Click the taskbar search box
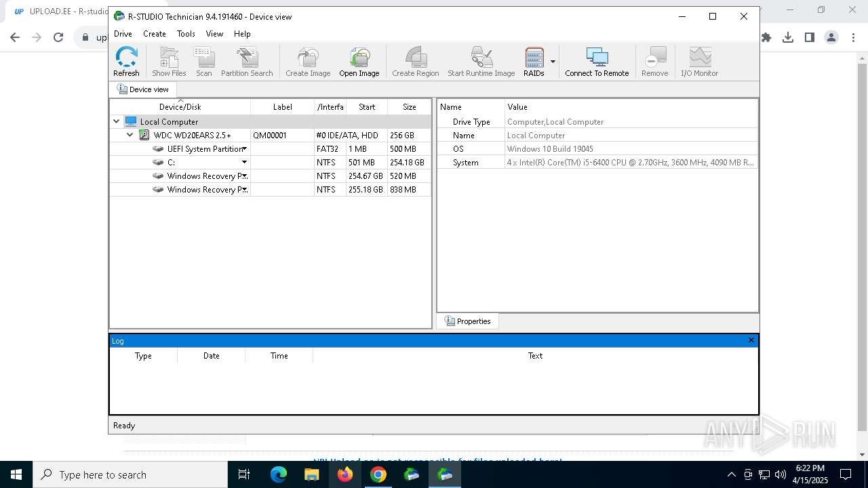868x488 pixels. point(130,474)
